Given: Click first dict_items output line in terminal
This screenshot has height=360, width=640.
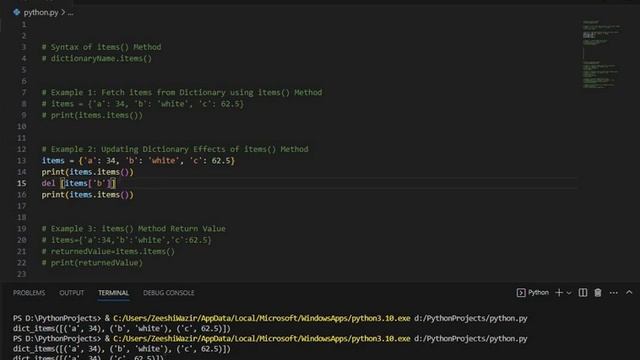Looking at the screenshot, I should tap(122, 328).
